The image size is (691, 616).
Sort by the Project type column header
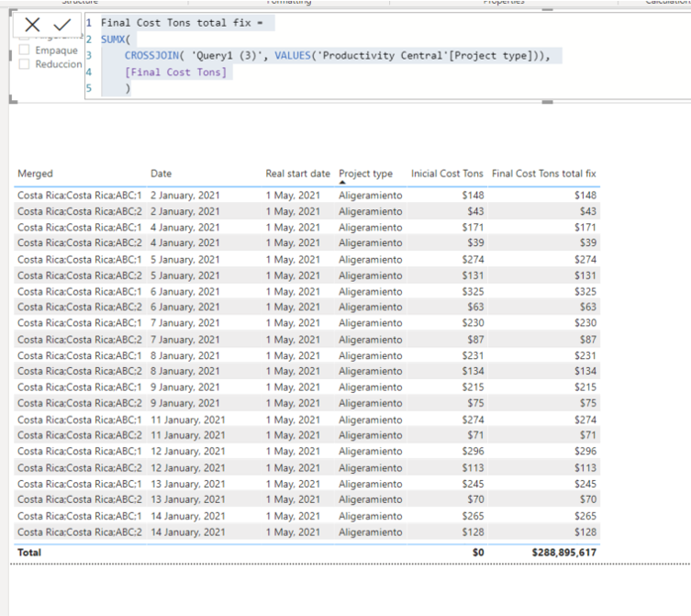point(366,174)
